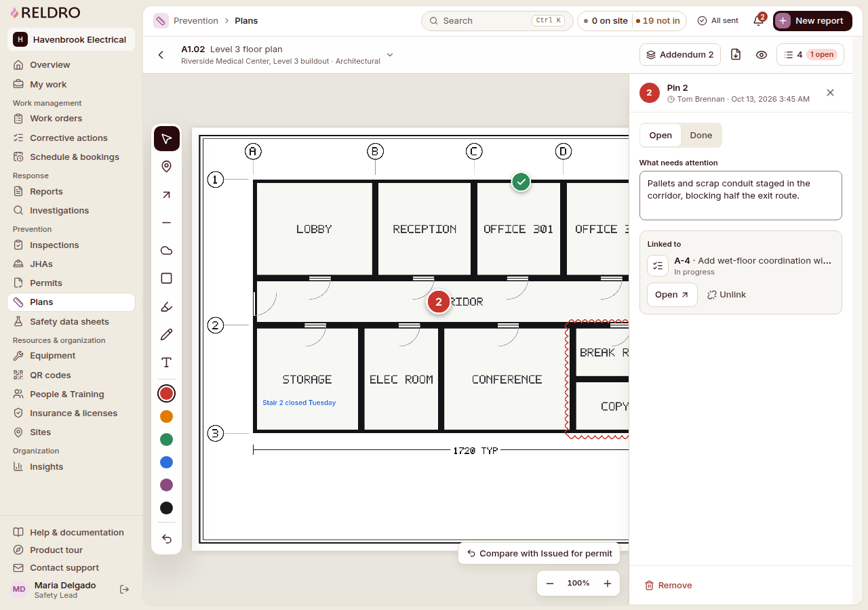Image resolution: width=868 pixels, height=610 pixels.
Task: Open the Addendum 2 version dropdown
Action: pos(679,55)
